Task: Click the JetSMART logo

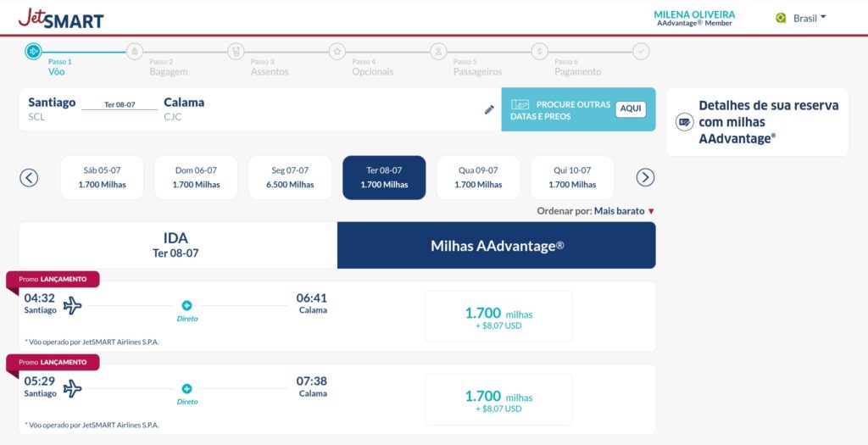Action: coord(61,19)
